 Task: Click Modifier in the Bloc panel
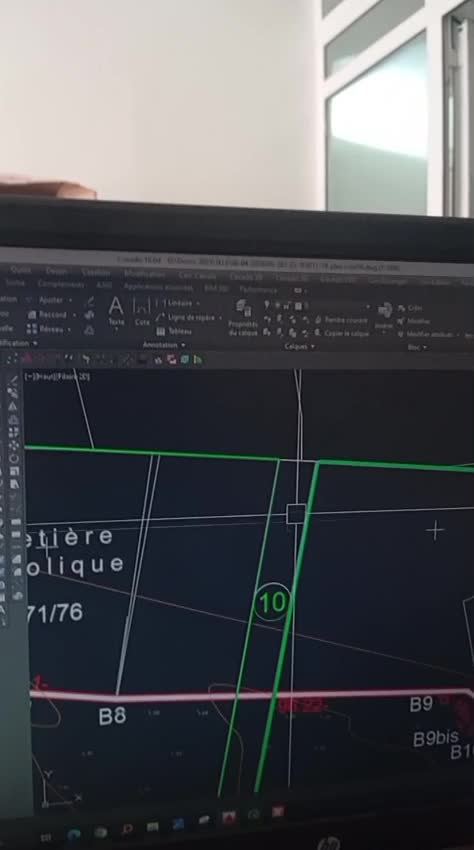coord(413,321)
